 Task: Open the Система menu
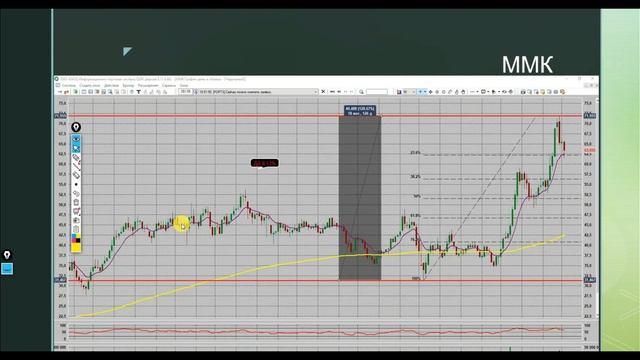[x=69, y=86]
